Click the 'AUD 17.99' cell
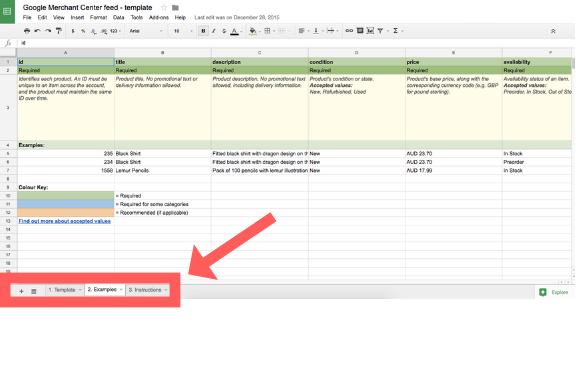The height and width of the screenshot is (384, 576). pyautogui.click(x=454, y=171)
